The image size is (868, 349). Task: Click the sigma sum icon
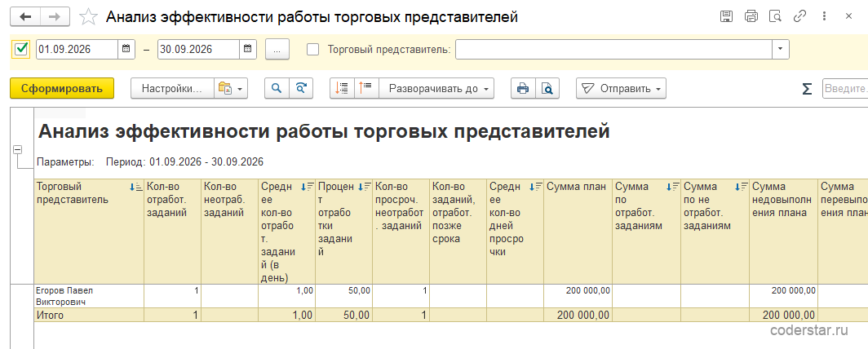tap(807, 89)
